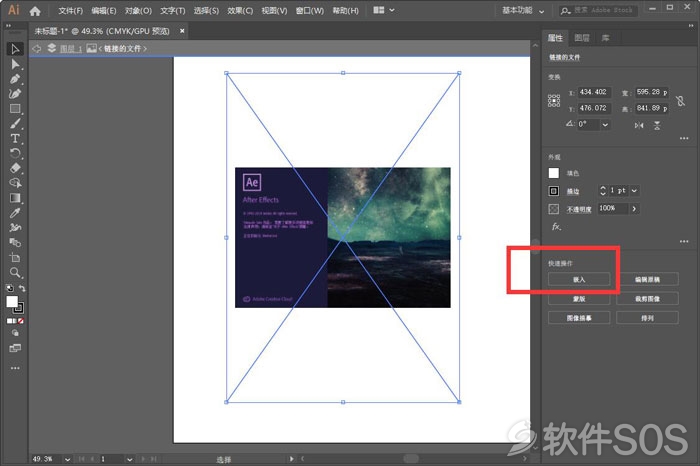Go to the Home screen

coord(35,11)
